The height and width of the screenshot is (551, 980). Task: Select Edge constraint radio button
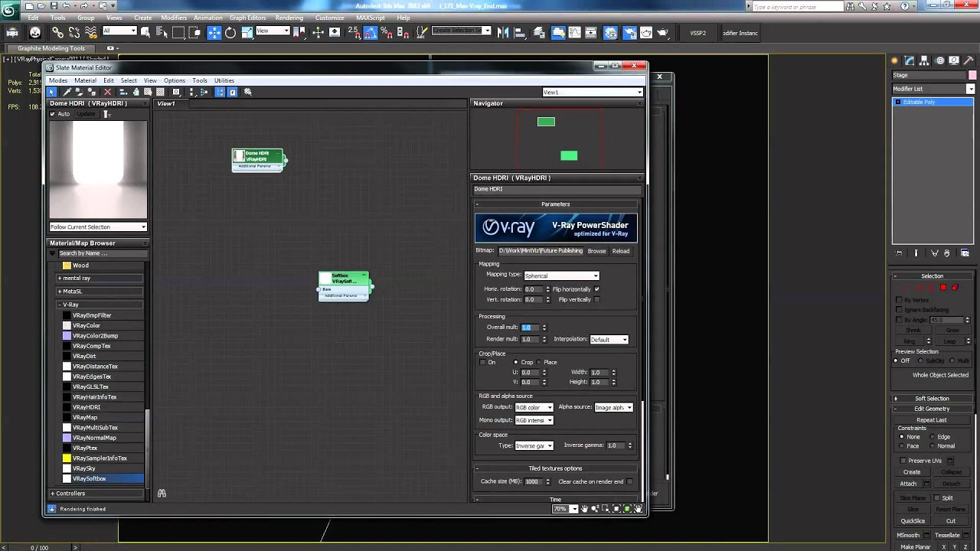pos(932,437)
